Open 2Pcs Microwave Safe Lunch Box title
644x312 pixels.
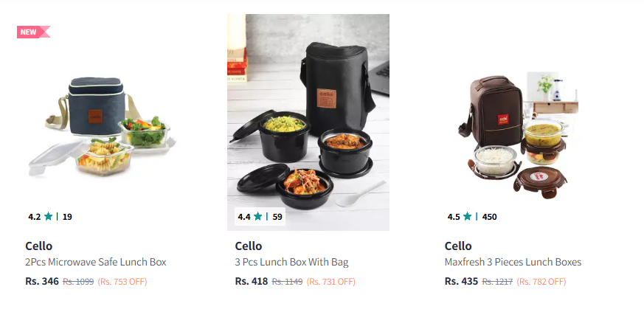click(x=96, y=263)
